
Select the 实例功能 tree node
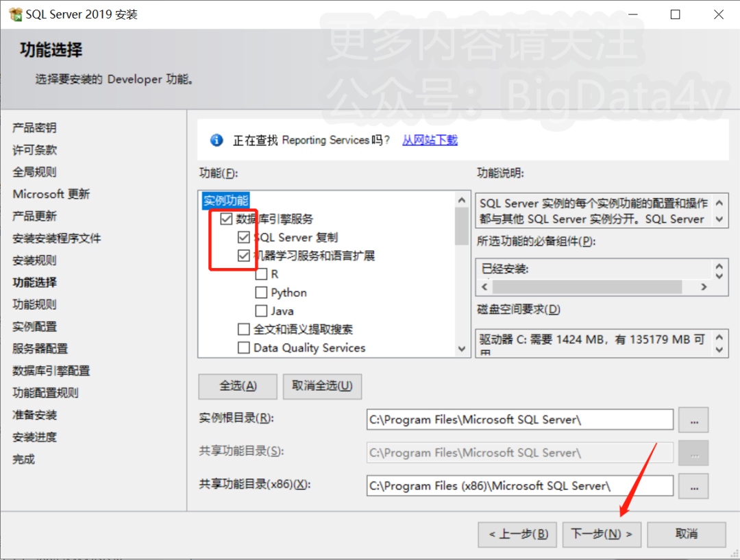(225, 200)
